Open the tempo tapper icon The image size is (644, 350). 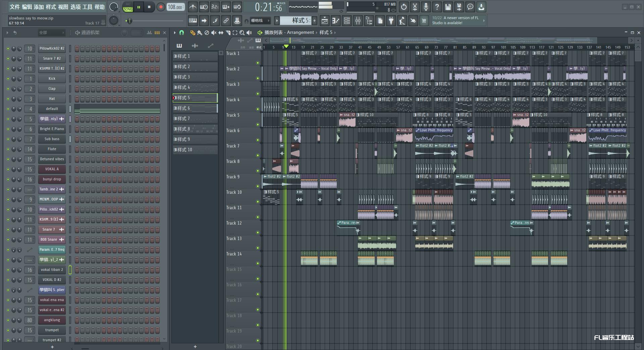[x=402, y=21]
